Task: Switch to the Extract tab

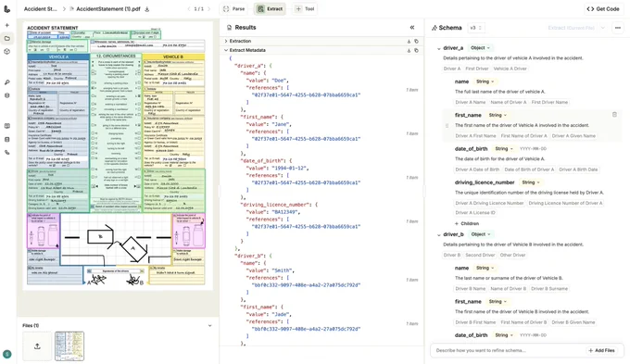Action: pos(270,9)
